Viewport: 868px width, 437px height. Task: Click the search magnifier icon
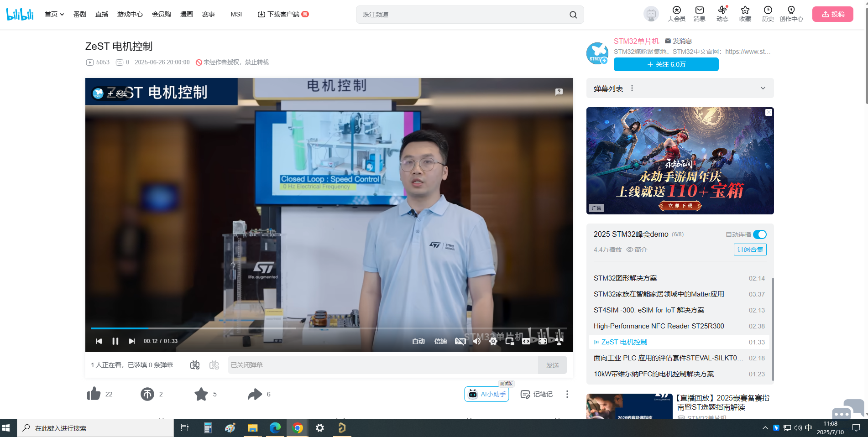573,15
